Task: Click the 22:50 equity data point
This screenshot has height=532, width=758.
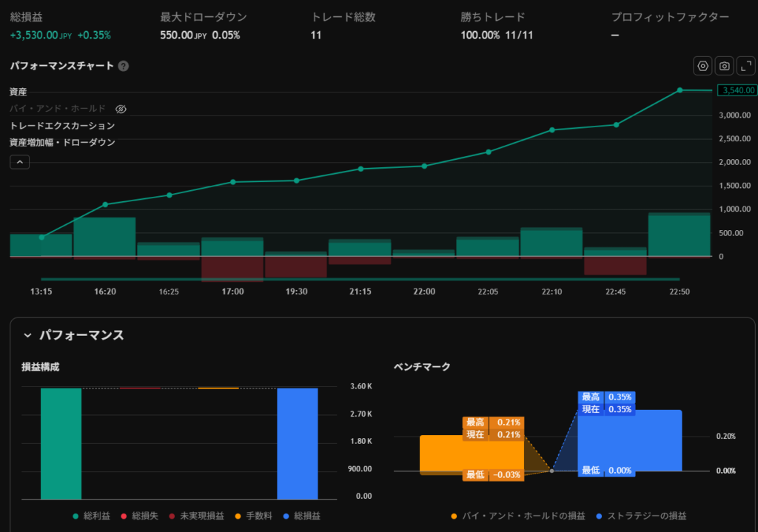Action: click(x=680, y=90)
